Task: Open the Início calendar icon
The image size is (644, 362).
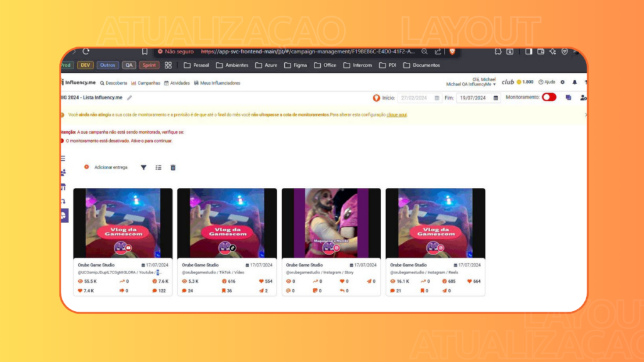Action: pos(437,98)
